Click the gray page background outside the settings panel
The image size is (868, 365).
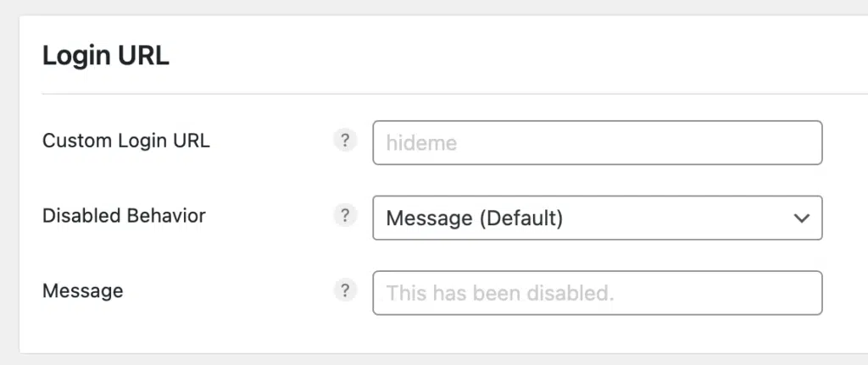click(x=8, y=169)
